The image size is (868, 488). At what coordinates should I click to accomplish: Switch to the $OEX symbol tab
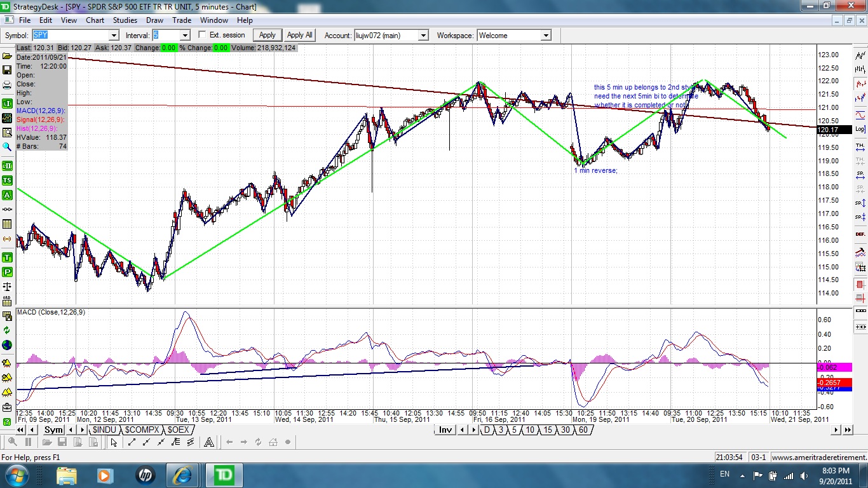pos(179,430)
